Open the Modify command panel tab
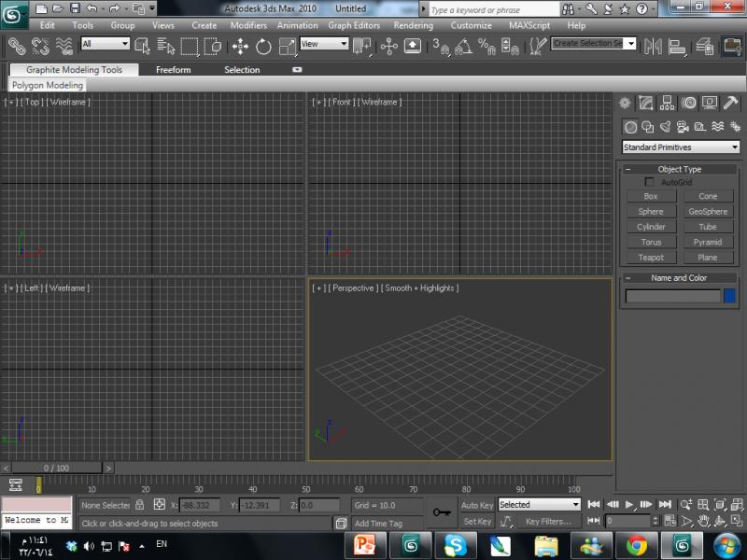This screenshot has height=560, width=747. 647,103
